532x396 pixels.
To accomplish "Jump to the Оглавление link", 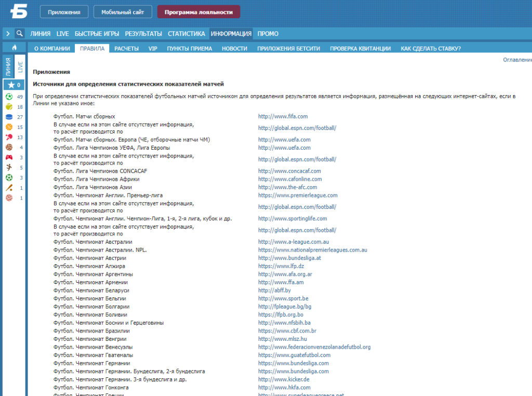I will click(517, 60).
